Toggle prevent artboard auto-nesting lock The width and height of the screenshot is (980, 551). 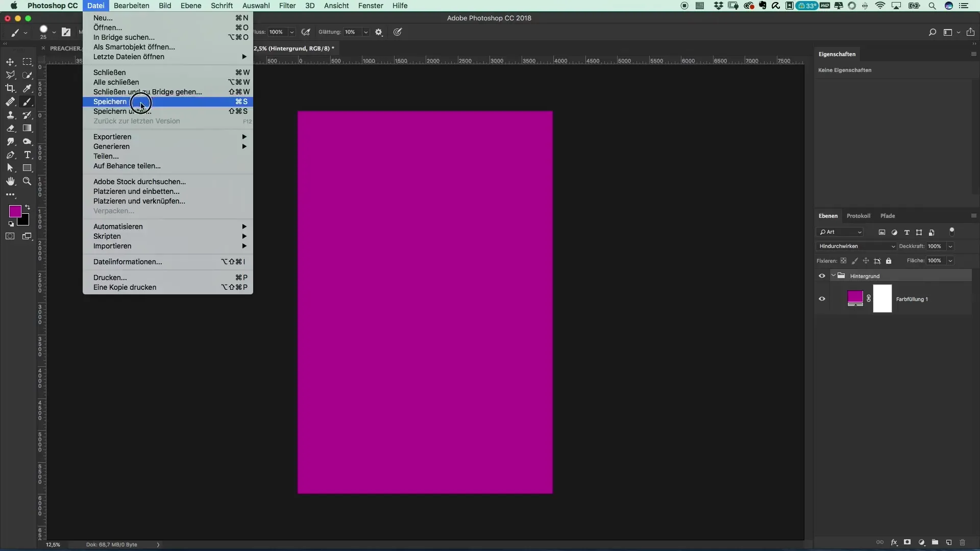(x=877, y=261)
